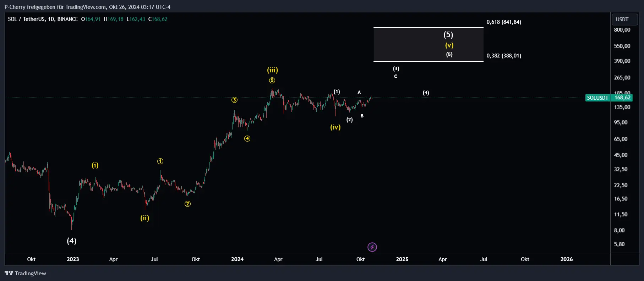Click the 95,00 price axis label
The height and width of the screenshot is (281, 644).
[621, 122]
